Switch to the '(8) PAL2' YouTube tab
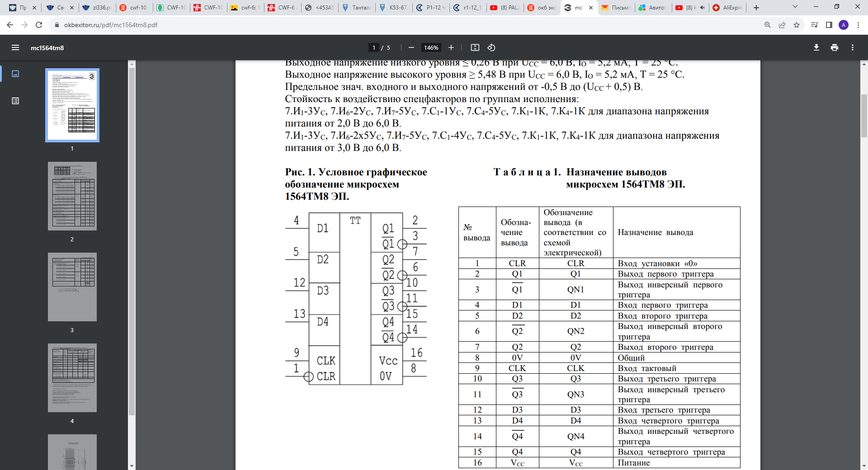Image resolution: width=868 pixels, height=470 pixels. tap(505, 8)
